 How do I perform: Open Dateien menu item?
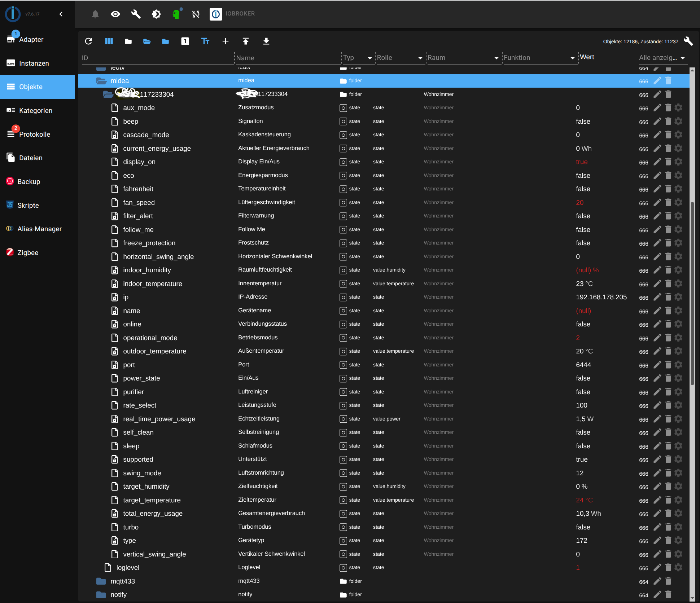pos(37,158)
